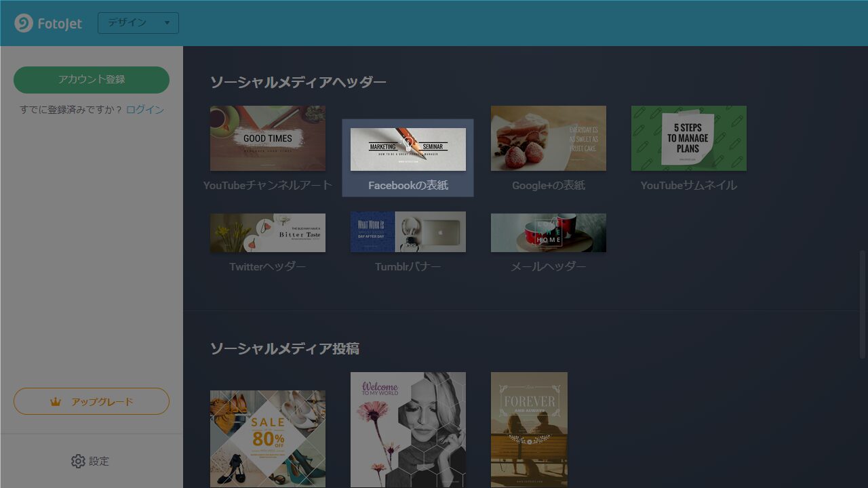Open the SALE 80% OFF post template
The image size is (868, 488).
[268, 439]
